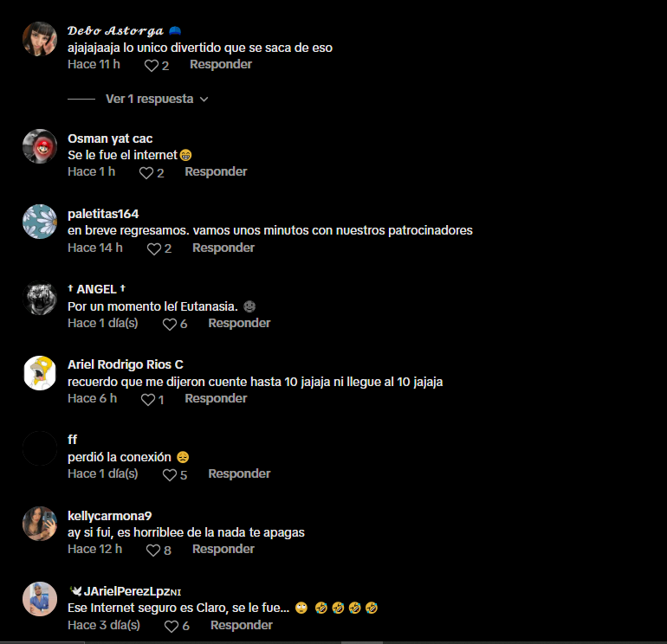Open ANGEL's tiger profile picture
This screenshot has height=644, width=667.
[x=40, y=298]
